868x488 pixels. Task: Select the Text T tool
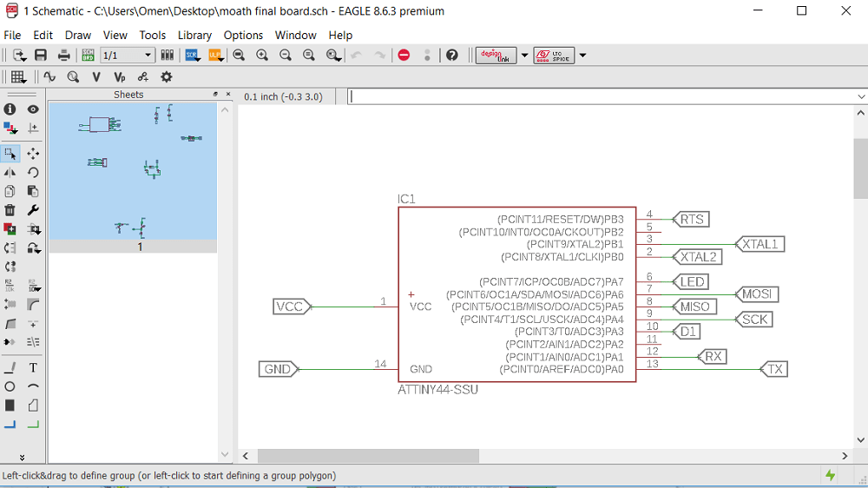pos(33,368)
